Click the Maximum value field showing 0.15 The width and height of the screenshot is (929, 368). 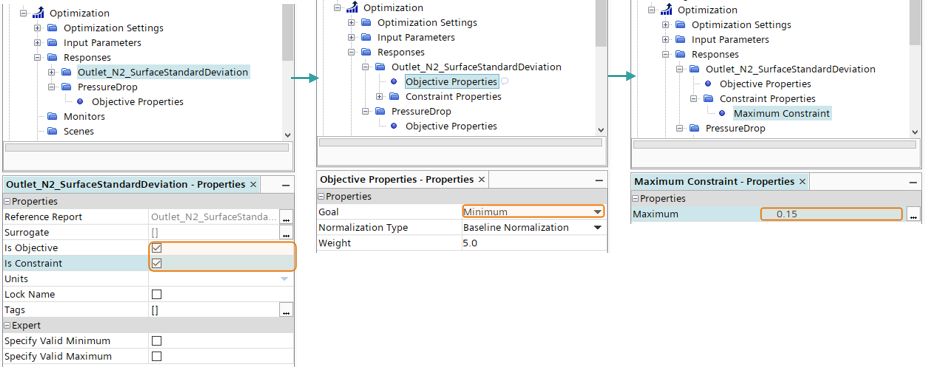(831, 215)
